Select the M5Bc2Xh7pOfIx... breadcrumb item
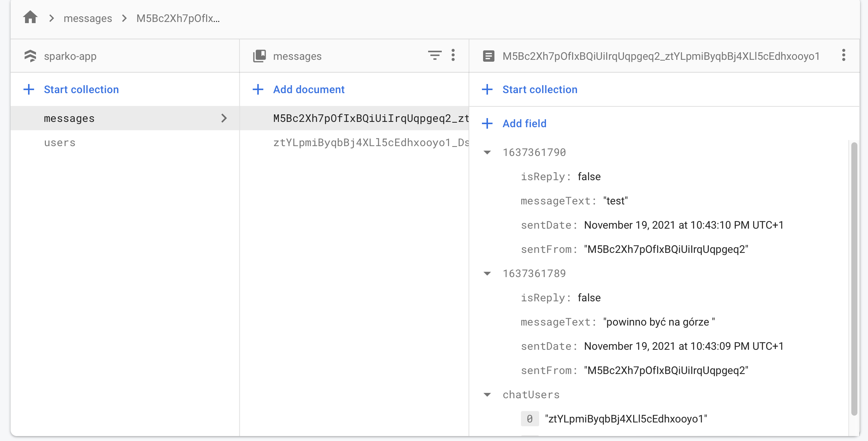 [178, 18]
